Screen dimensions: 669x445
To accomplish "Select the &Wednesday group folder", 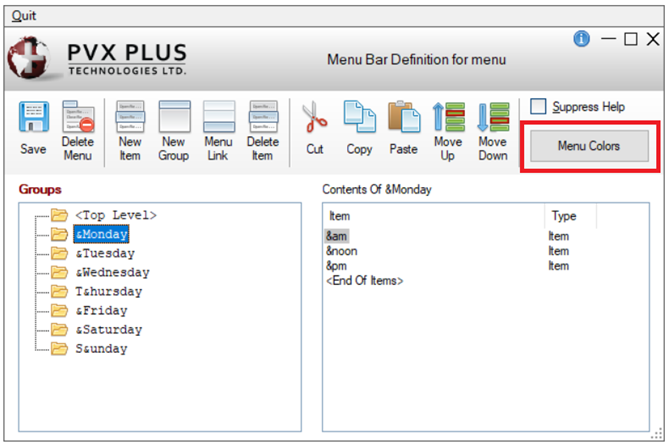I will click(111, 272).
